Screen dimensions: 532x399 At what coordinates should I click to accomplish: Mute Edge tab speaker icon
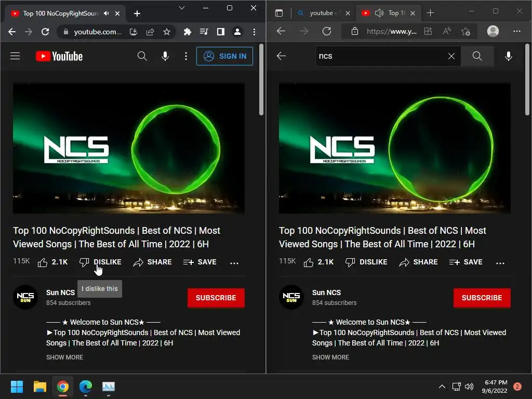[x=379, y=13]
